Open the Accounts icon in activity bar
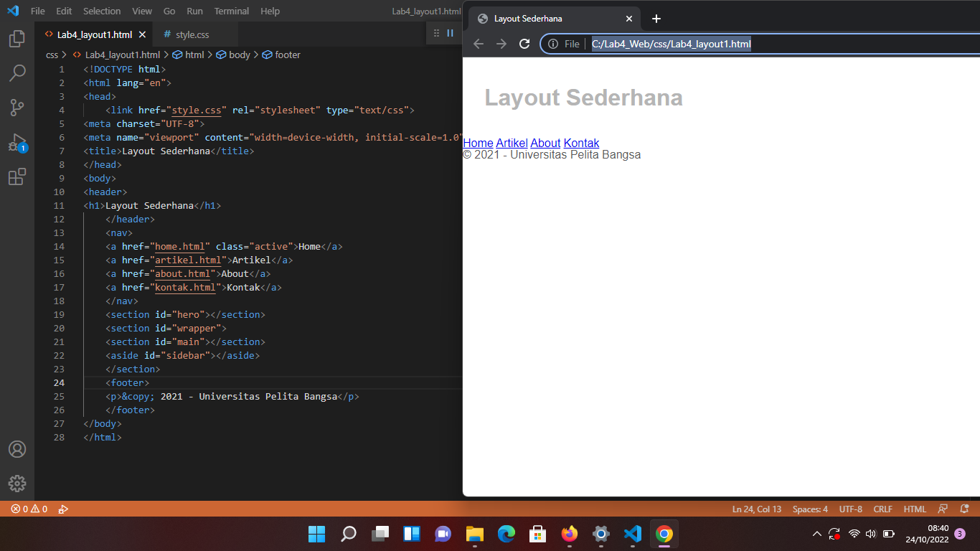Image resolution: width=980 pixels, height=551 pixels. click(17, 448)
